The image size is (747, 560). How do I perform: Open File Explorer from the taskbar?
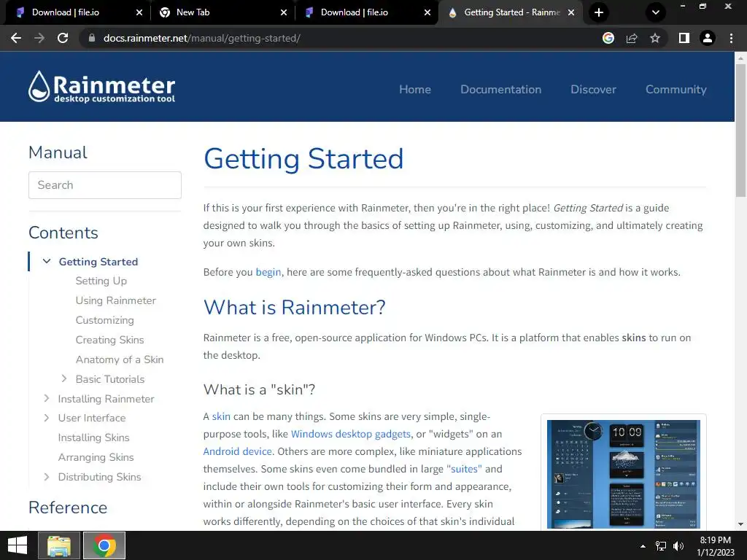click(x=58, y=545)
